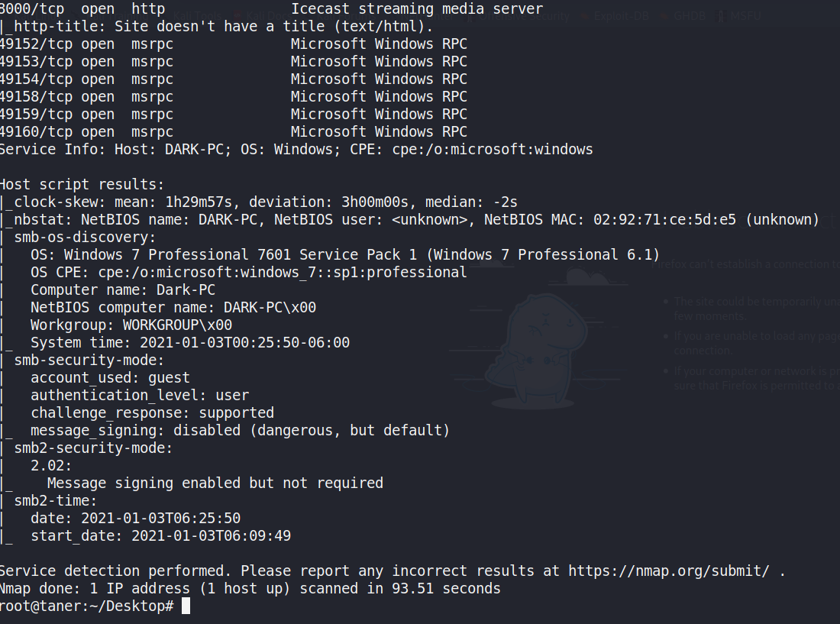Click the NetBIOS MAC address 02:92:71:ce:5d:e5
Screen dimensions: 840x624
click(664, 220)
